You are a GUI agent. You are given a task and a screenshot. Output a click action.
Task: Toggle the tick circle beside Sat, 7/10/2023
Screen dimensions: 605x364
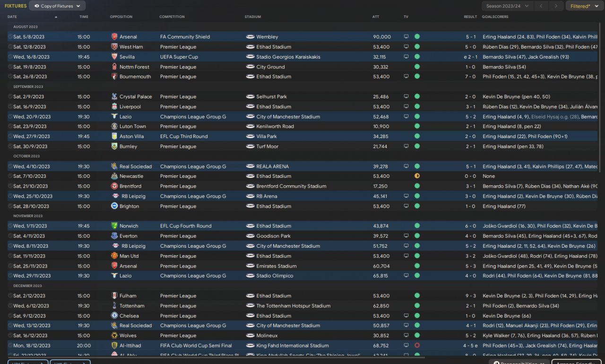click(10, 176)
